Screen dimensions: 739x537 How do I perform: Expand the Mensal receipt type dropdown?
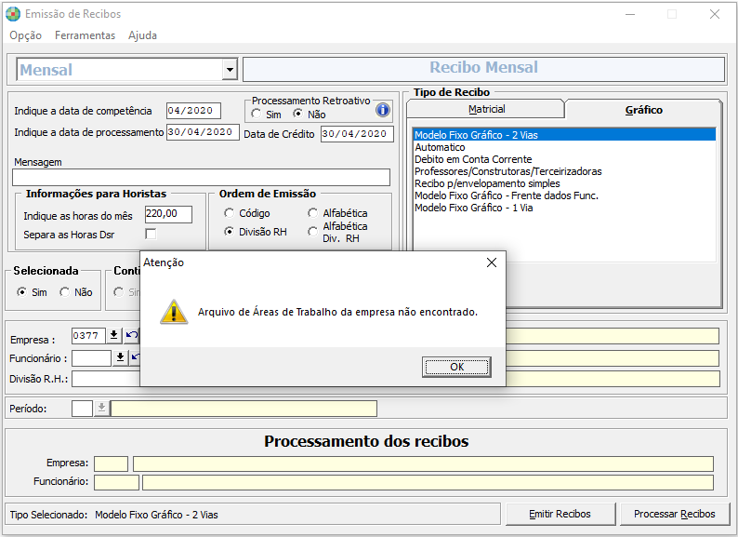click(229, 70)
